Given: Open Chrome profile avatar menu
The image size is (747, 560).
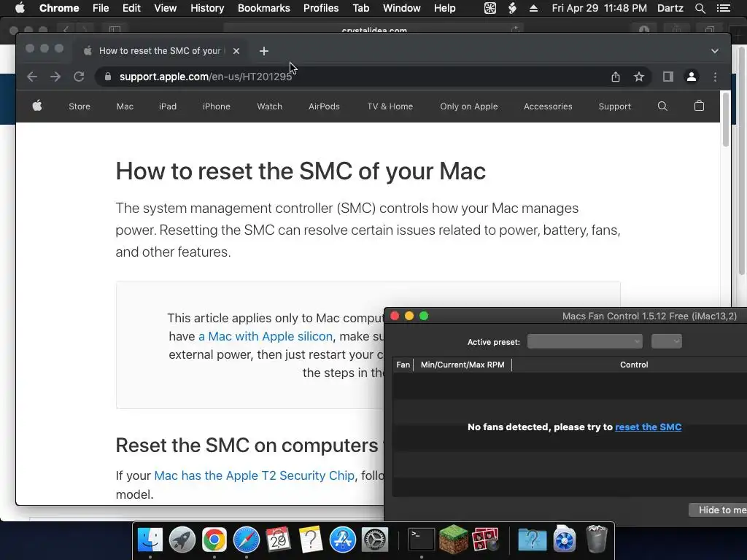Looking at the screenshot, I should coord(692,77).
